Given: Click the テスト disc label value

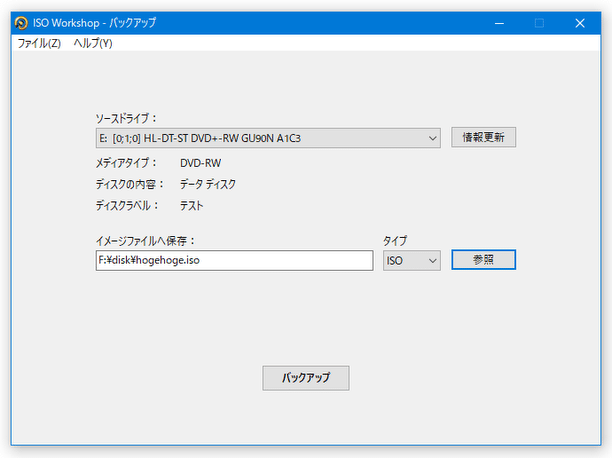Looking at the screenshot, I should pyautogui.click(x=192, y=206).
